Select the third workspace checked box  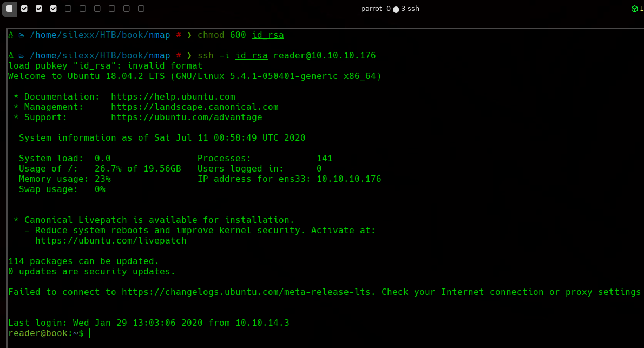click(39, 9)
